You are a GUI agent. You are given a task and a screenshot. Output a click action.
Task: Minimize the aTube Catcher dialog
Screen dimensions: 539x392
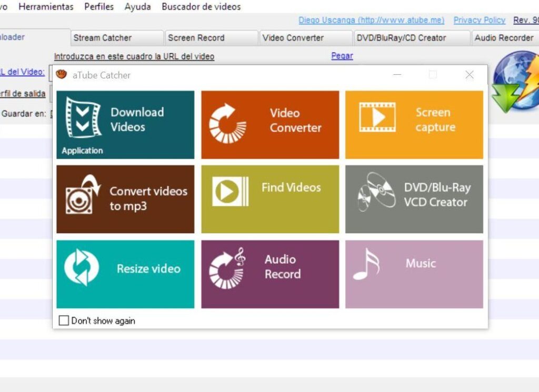[x=397, y=75]
